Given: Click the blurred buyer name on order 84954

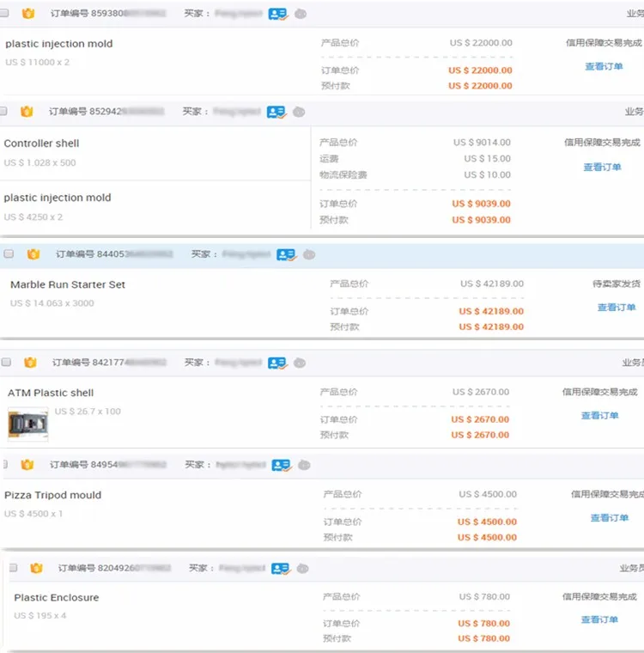Looking at the screenshot, I should tap(241, 464).
